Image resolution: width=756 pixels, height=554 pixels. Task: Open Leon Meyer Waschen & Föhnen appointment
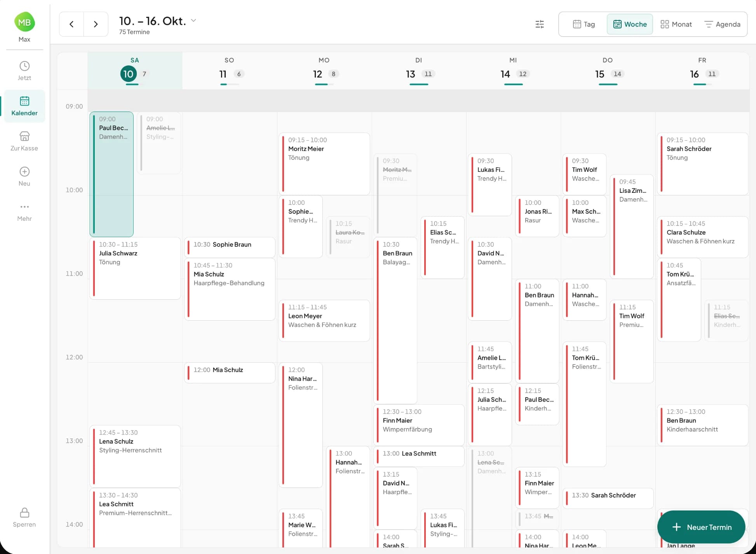click(324, 321)
